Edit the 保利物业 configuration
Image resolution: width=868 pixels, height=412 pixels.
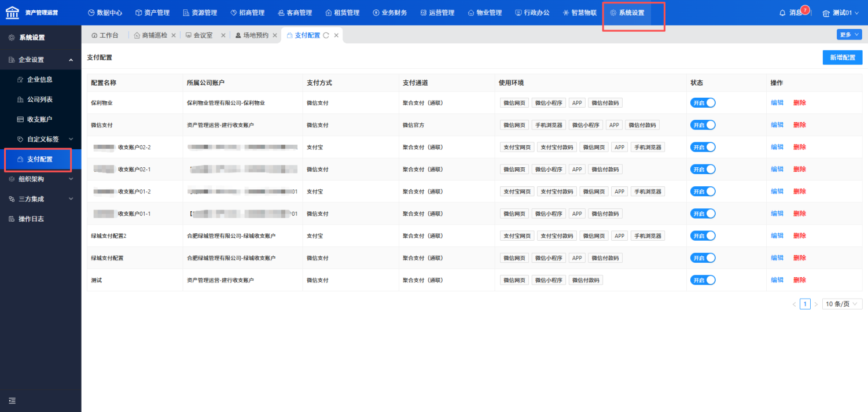[777, 102]
